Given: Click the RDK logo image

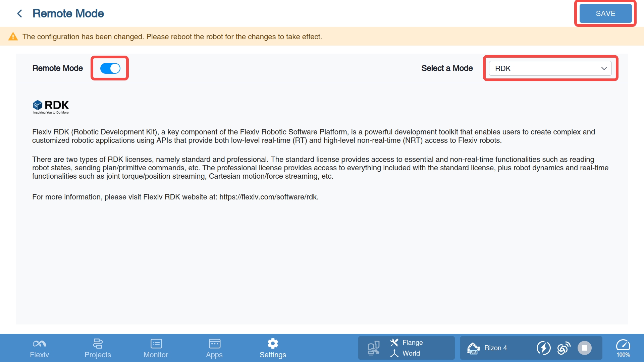Looking at the screenshot, I should pyautogui.click(x=51, y=107).
